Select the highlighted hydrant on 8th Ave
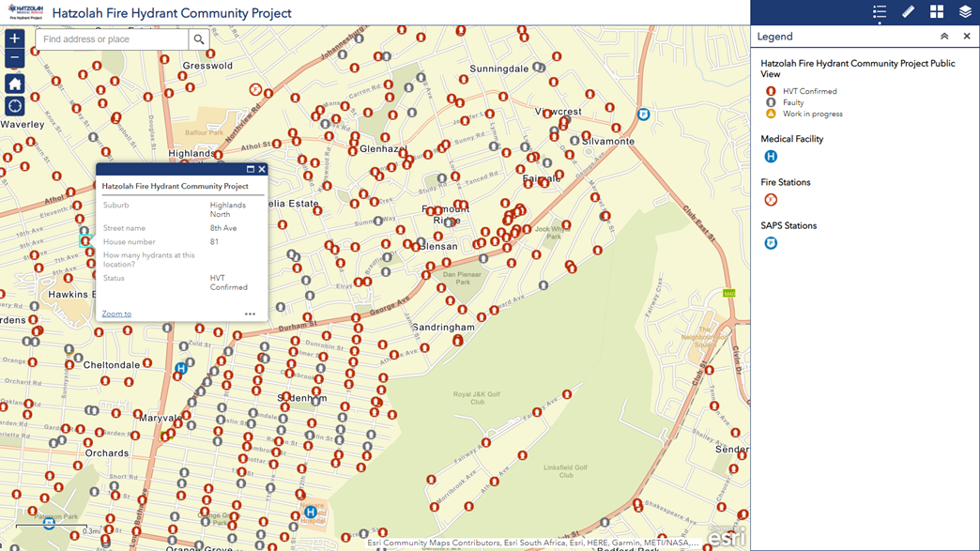Image resolution: width=980 pixels, height=551 pixels. (85, 241)
